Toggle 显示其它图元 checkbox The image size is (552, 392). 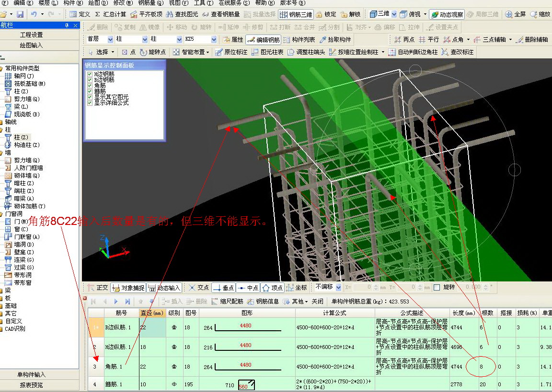90,97
